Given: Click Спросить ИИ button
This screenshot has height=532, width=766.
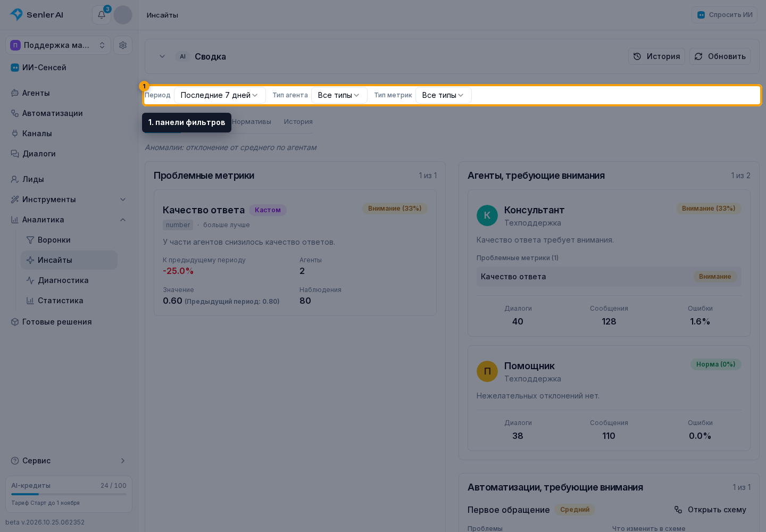Looking at the screenshot, I should [725, 15].
